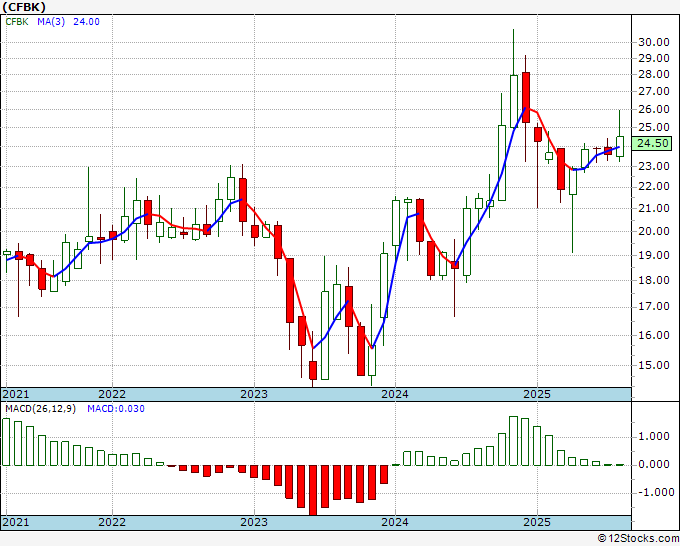Click the 25.00 price axis label
Screen dimensions: 680x546
(653, 128)
